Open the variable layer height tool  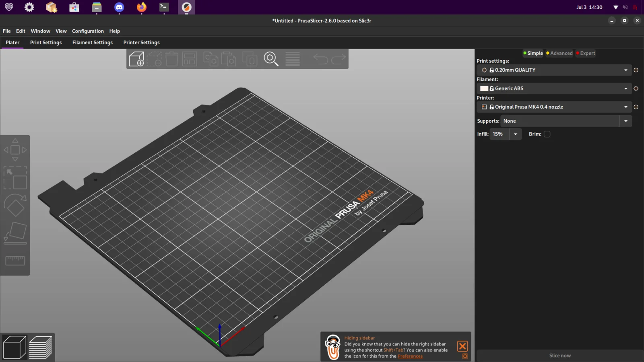coord(293,59)
